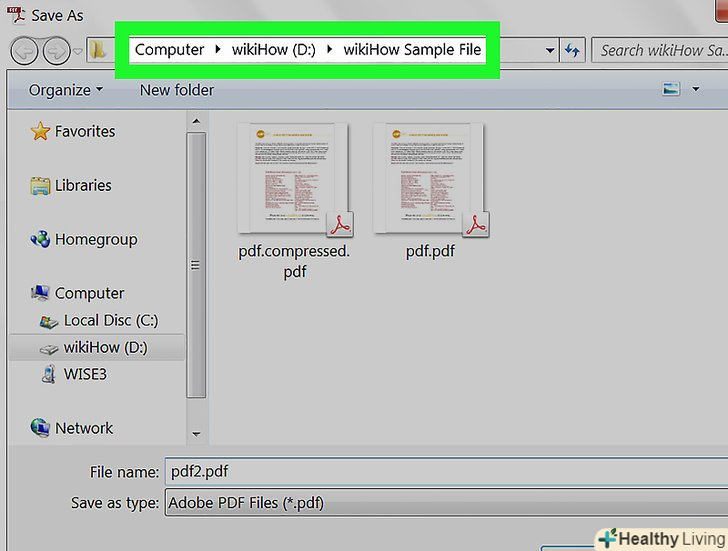Open the view options dropdown arrow
728x551 pixels.
pyautogui.click(x=696, y=89)
